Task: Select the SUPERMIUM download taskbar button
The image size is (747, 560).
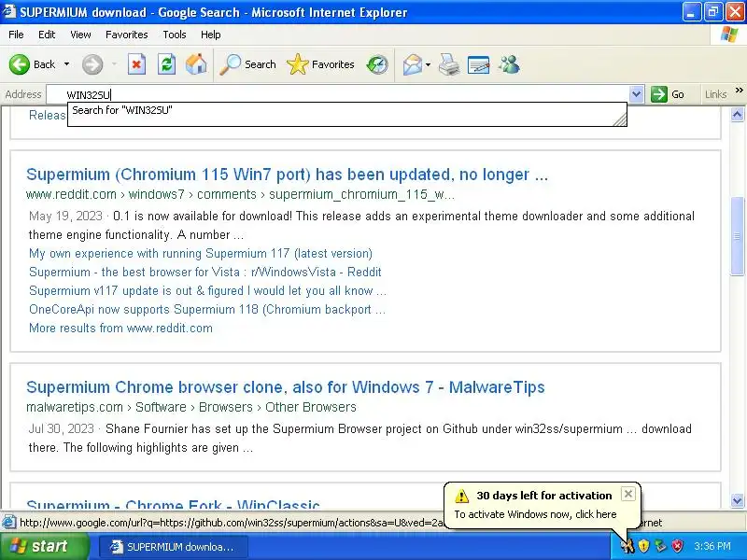Action: point(175,547)
